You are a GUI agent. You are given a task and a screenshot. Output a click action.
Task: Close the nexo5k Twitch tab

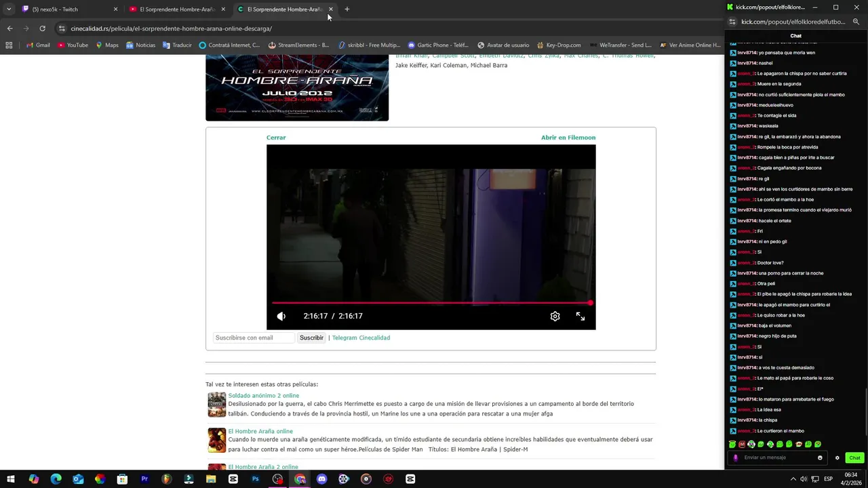click(115, 9)
